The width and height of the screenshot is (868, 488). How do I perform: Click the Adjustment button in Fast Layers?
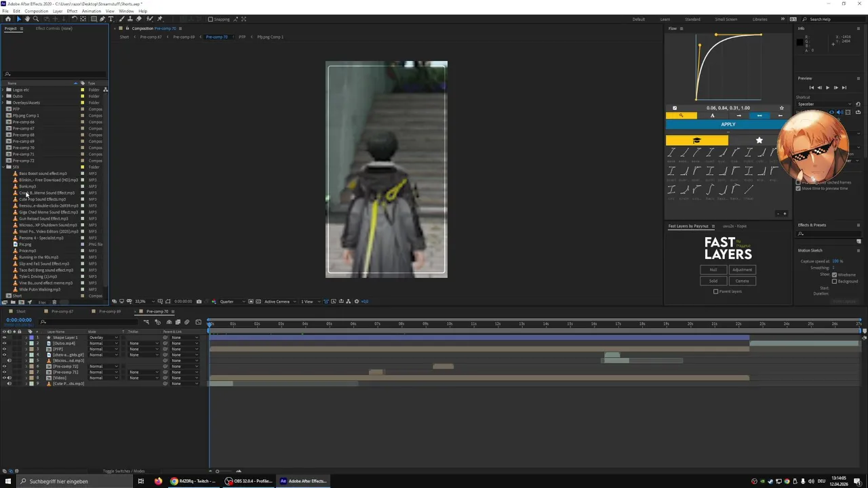[742, 270]
